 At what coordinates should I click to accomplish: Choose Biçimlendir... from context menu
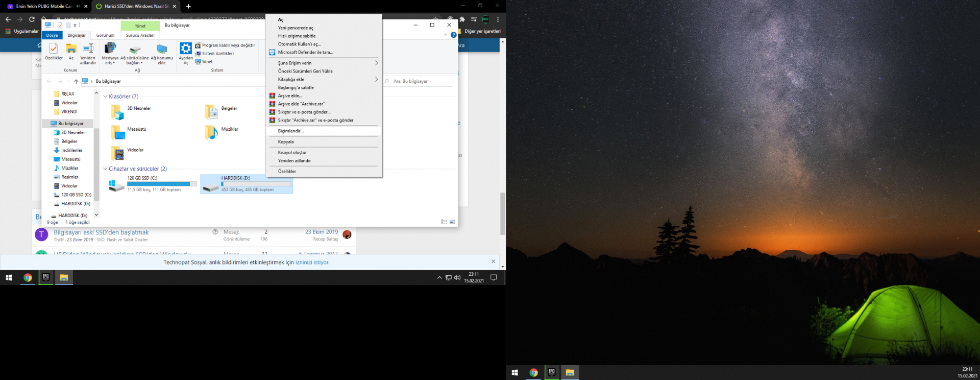coord(324,131)
